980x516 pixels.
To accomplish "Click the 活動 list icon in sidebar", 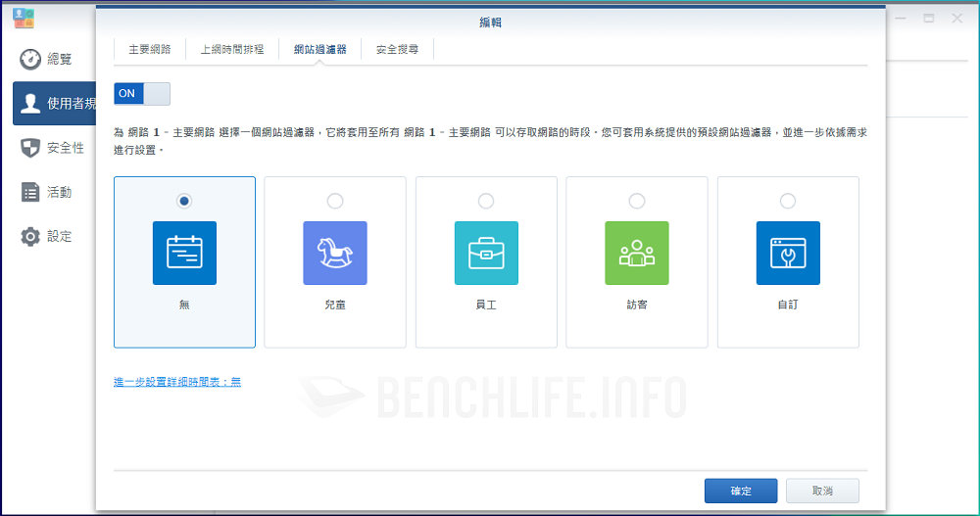I will click(x=30, y=193).
